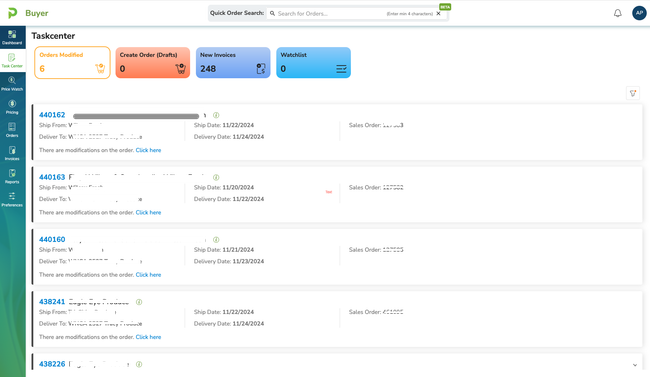
Task: Open order 440162
Action: 52,115
